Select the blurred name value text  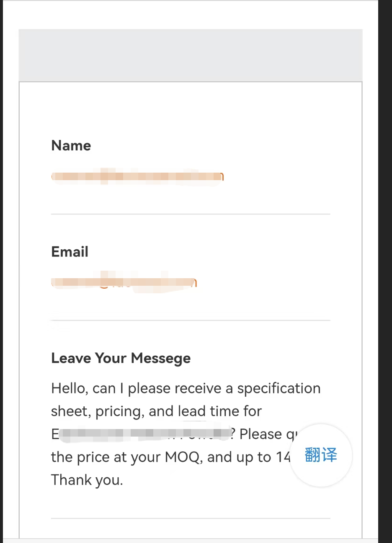coord(137,177)
